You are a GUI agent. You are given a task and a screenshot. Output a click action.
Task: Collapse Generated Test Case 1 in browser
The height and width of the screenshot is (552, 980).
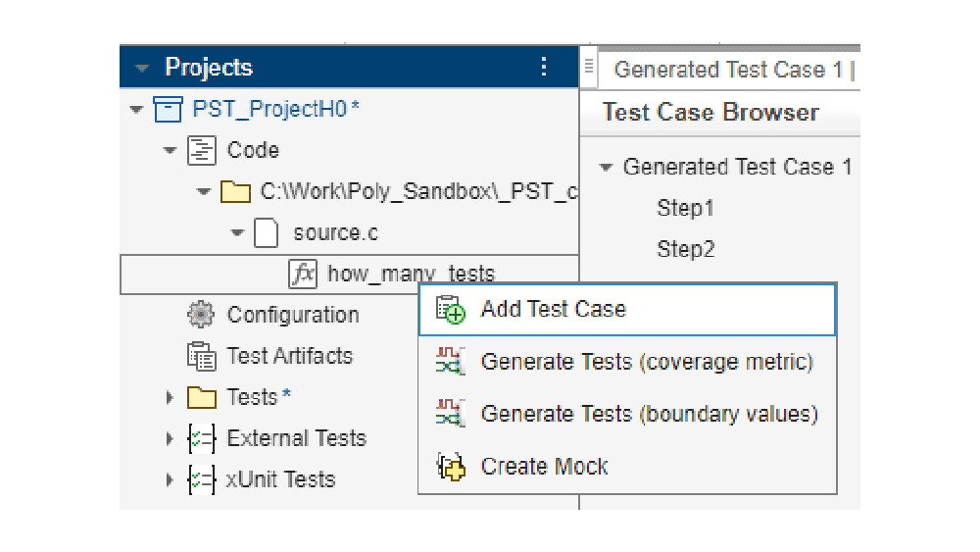(x=606, y=167)
